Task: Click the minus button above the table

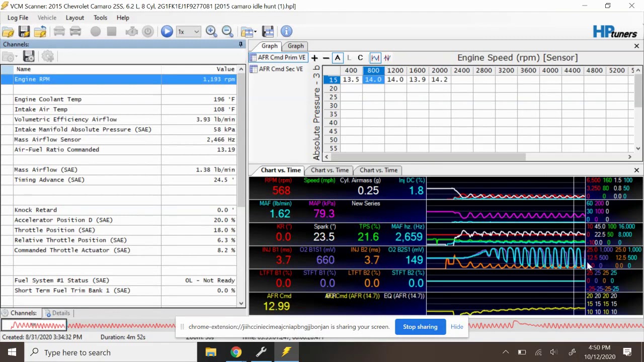Action: tap(326, 58)
